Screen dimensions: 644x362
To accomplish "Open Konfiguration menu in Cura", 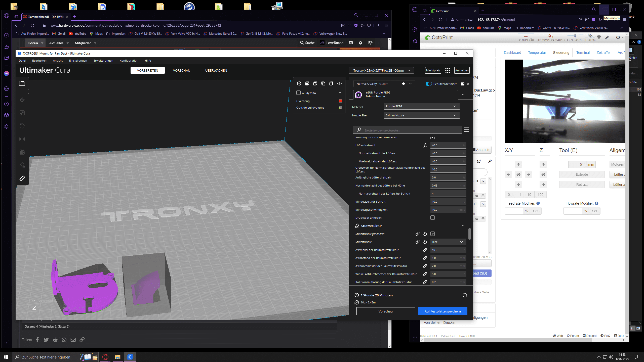I will 129,61.
